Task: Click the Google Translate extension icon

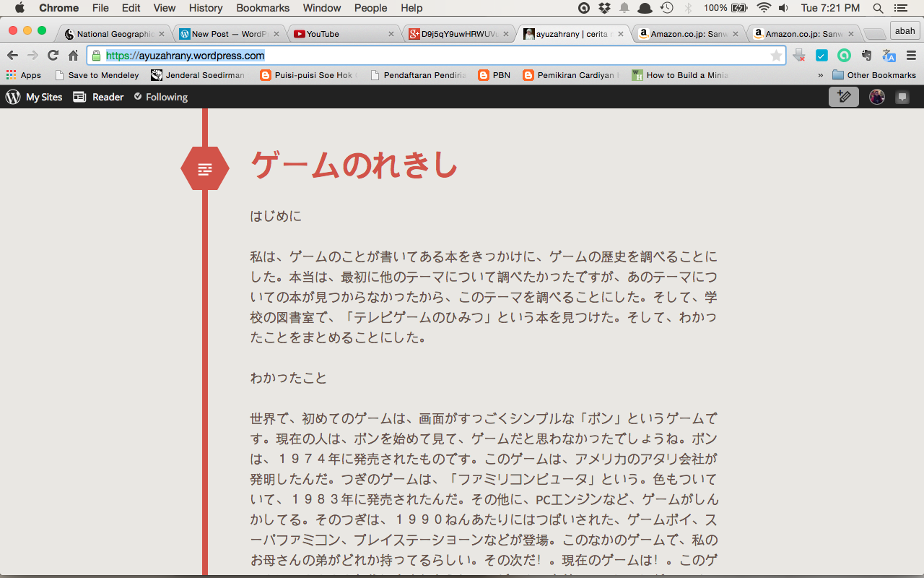Action: (889, 56)
